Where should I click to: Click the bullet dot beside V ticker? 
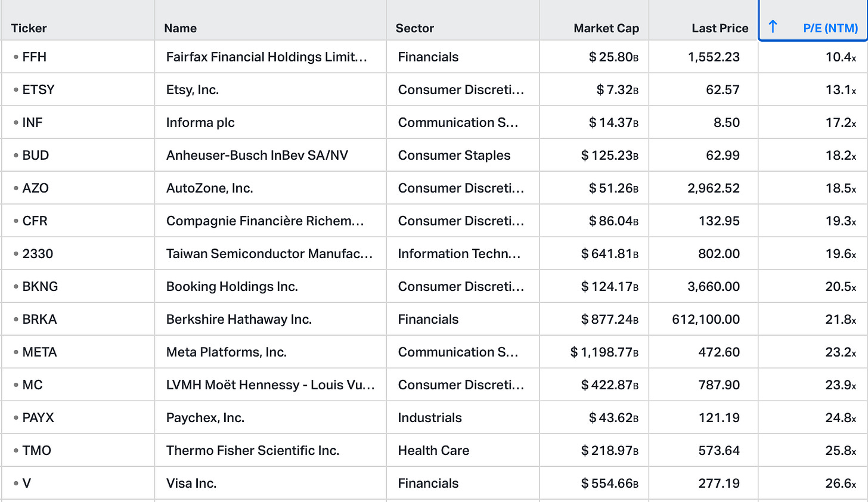tap(16, 484)
